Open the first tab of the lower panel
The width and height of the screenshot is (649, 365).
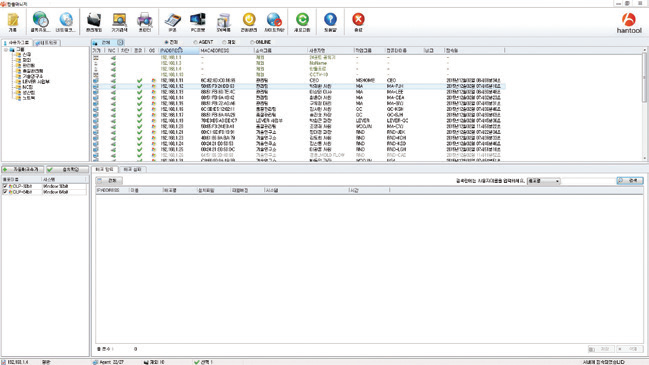(104, 169)
